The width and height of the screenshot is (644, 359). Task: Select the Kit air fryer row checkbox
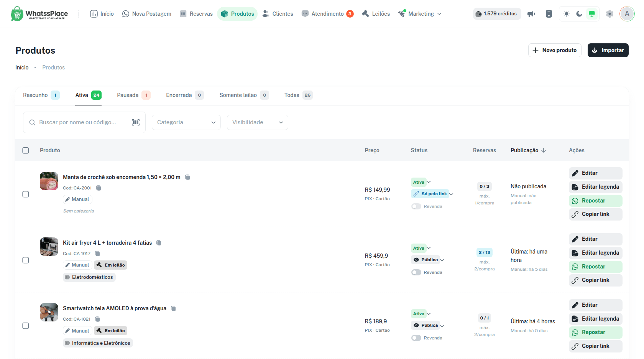(26, 260)
